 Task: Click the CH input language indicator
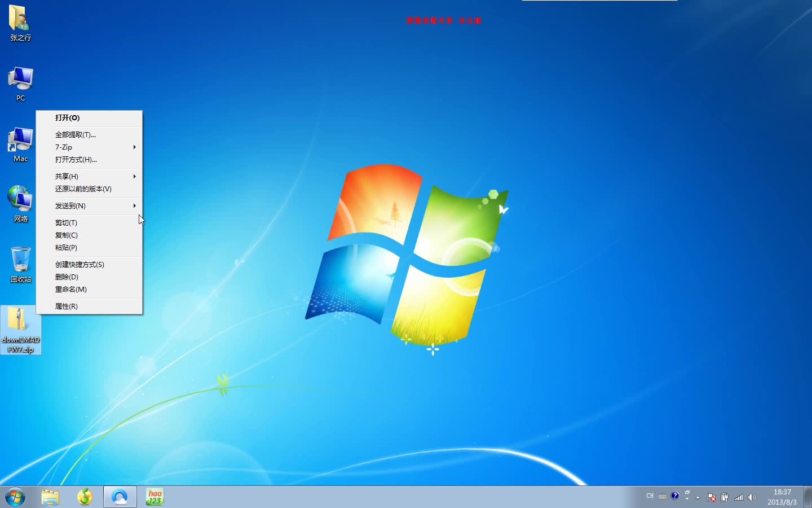[650, 496]
